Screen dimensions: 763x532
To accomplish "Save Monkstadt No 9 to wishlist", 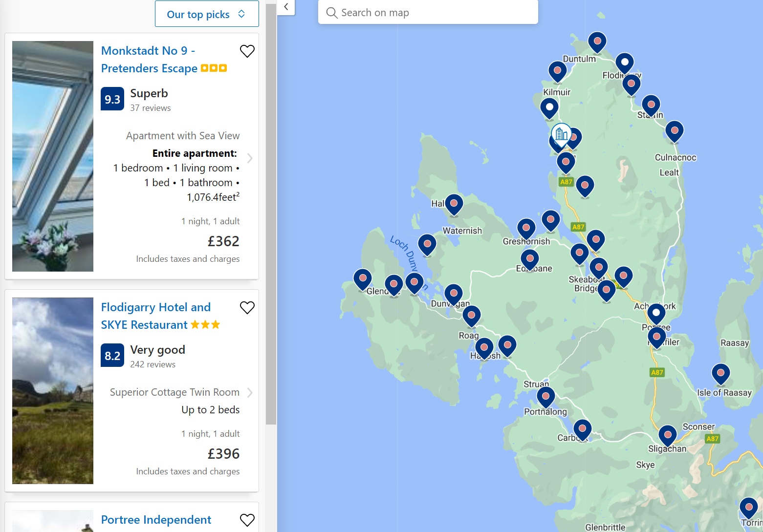I will pyautogui.click(x=247, y=51).
